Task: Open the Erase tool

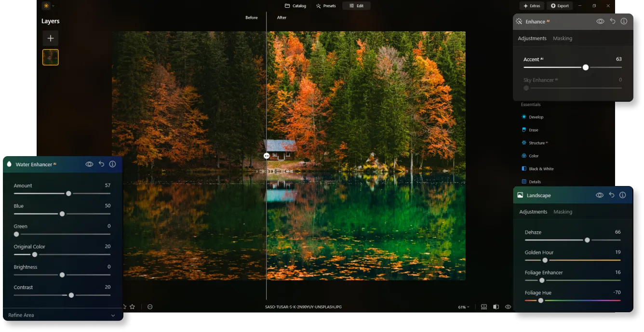Action: [x=533, y=130]
